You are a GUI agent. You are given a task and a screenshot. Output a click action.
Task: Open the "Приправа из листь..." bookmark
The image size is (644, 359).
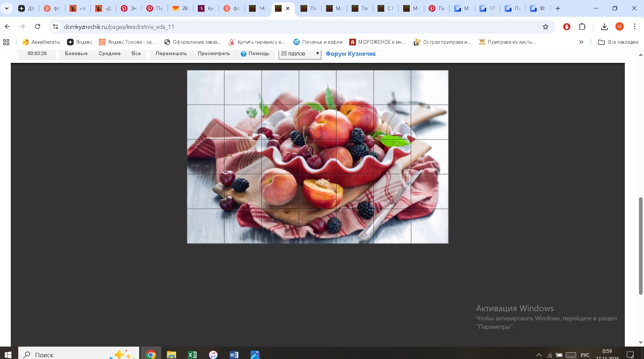[507, 42]
